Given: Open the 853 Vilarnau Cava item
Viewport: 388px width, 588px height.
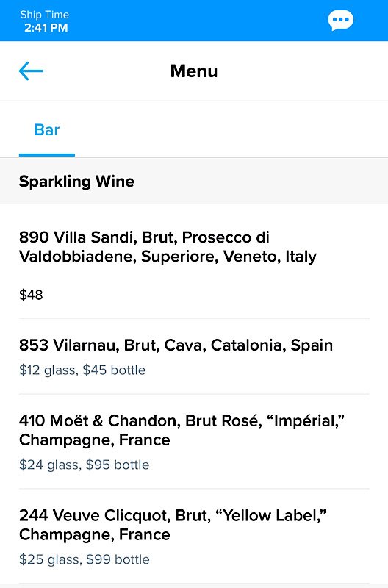Looking at the screenshot, I should pos(194,356).
